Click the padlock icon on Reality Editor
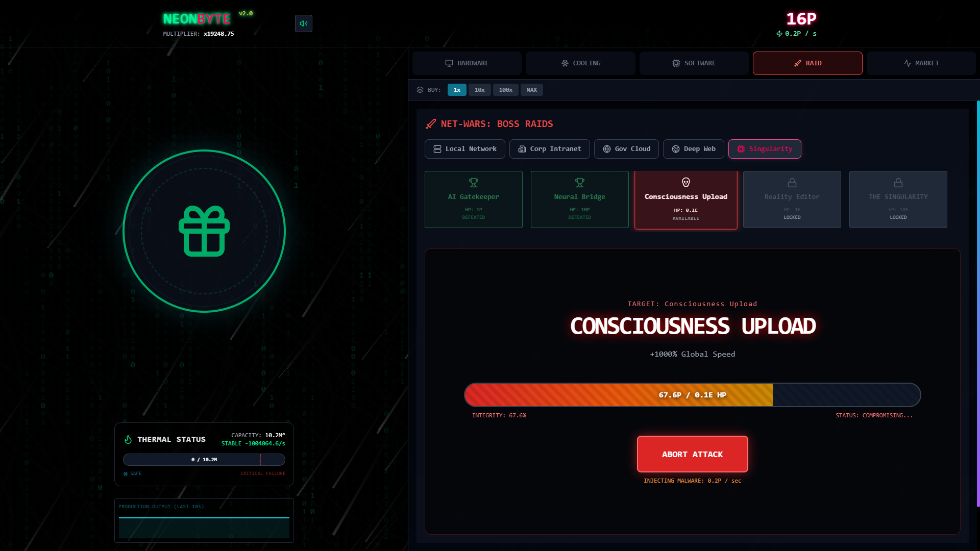Viewport: 980px width, 551px height. coord(792,182)
